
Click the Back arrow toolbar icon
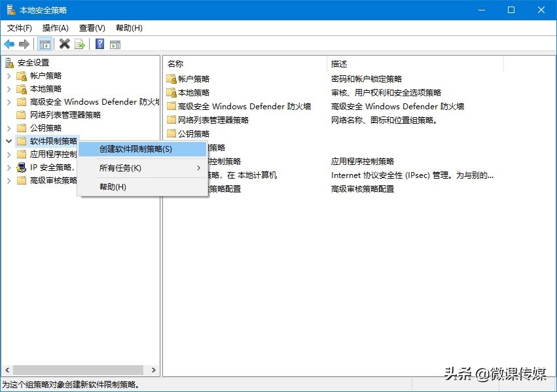tap(9, 45)
